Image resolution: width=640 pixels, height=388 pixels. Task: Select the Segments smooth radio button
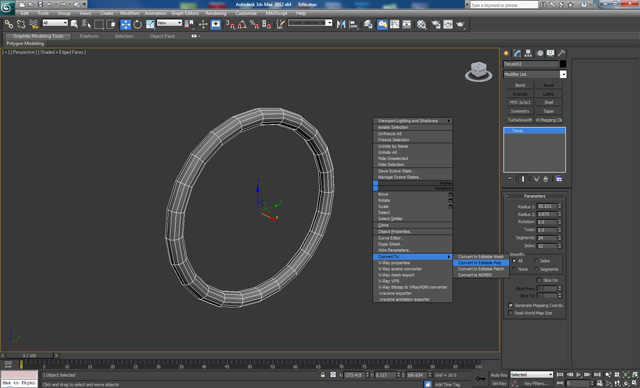click(536, 269)
